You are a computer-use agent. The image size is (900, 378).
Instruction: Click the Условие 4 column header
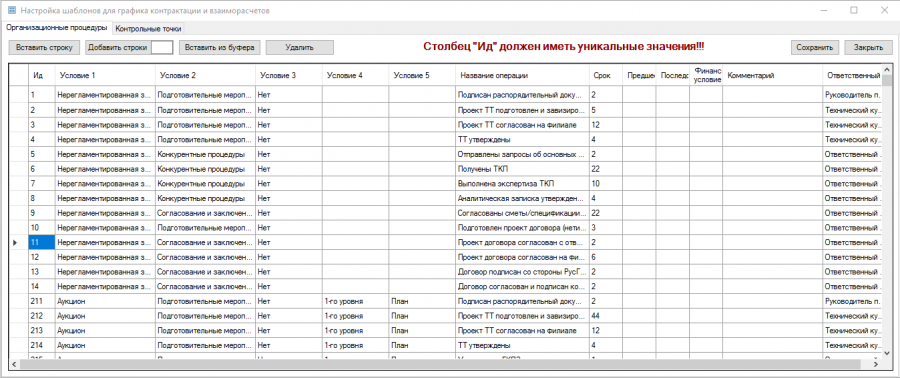(355, 75)
